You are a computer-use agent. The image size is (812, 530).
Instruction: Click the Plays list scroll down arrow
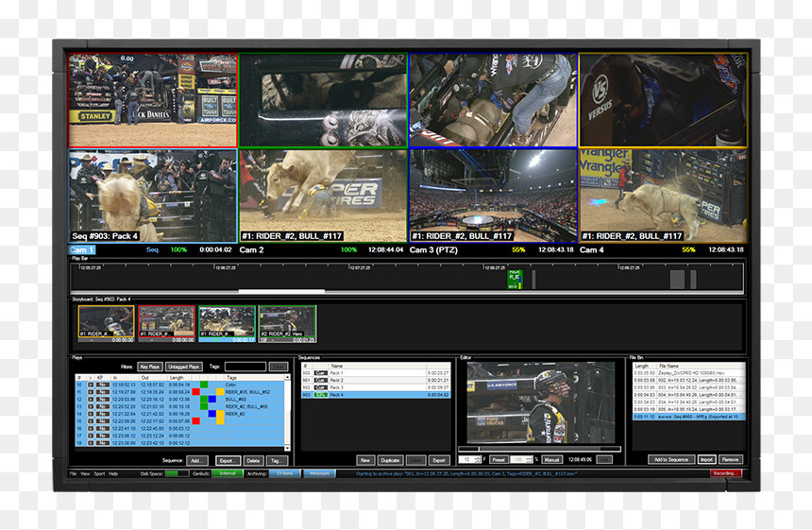click(x=287, y=448)
